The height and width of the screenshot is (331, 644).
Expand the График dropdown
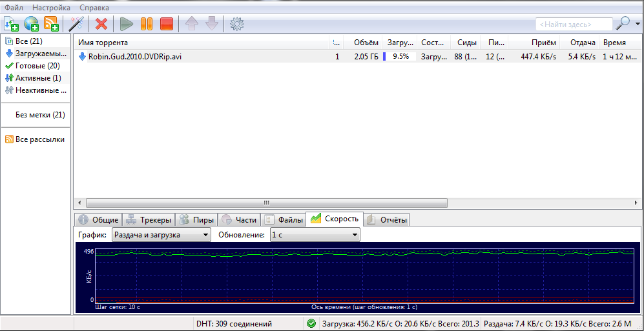161,235
